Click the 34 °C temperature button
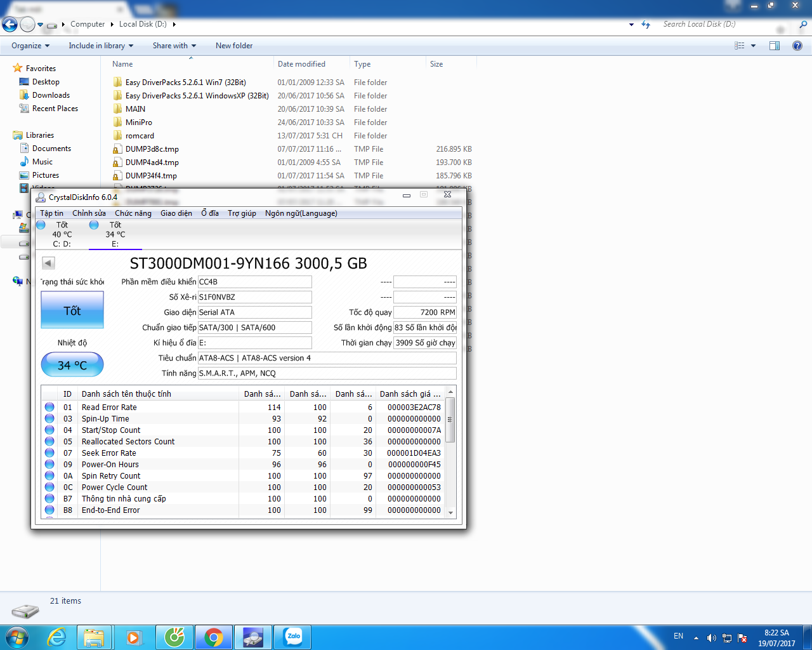 point(72,365)
